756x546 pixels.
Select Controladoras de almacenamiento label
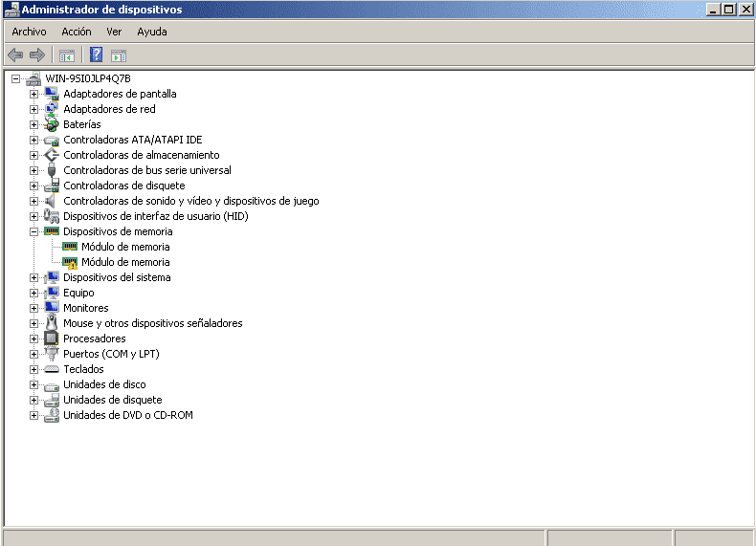pyautogui.click(x=142, y=155)
